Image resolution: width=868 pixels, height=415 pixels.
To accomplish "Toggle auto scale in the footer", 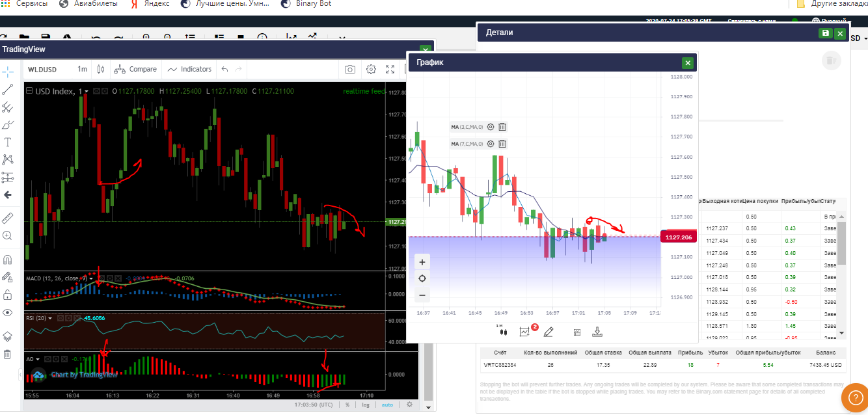I will (387, 405).
